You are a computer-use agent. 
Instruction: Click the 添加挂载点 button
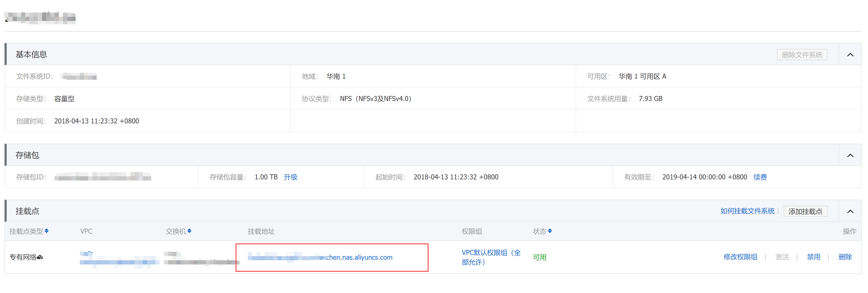(x=805, y=211)
